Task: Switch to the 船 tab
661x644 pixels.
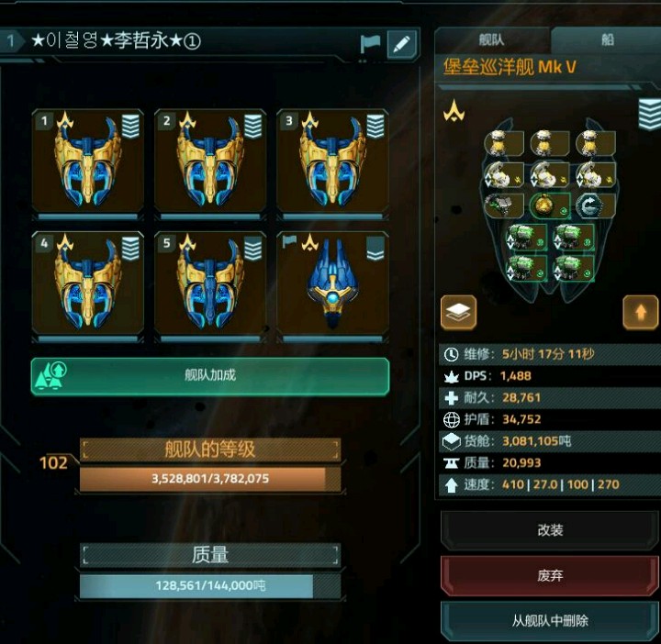Action: [607, 40]
